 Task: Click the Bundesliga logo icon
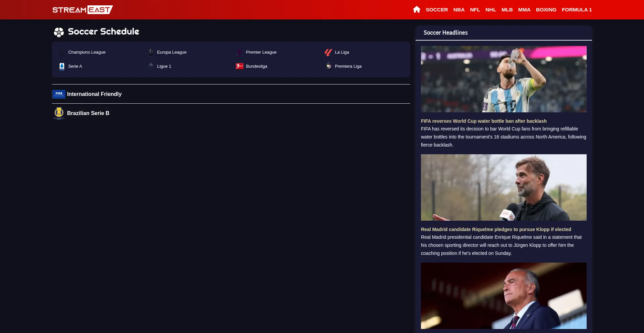coord(239,66)
